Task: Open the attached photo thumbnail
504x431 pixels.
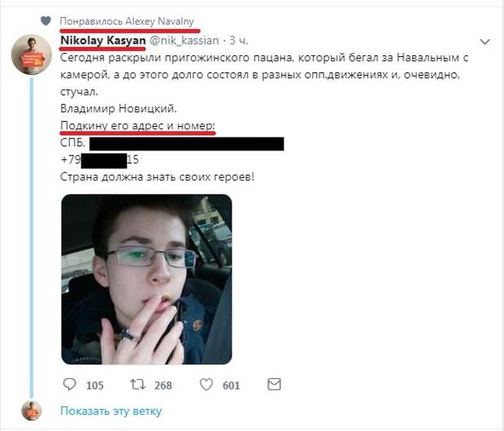Action: point(146,279)
